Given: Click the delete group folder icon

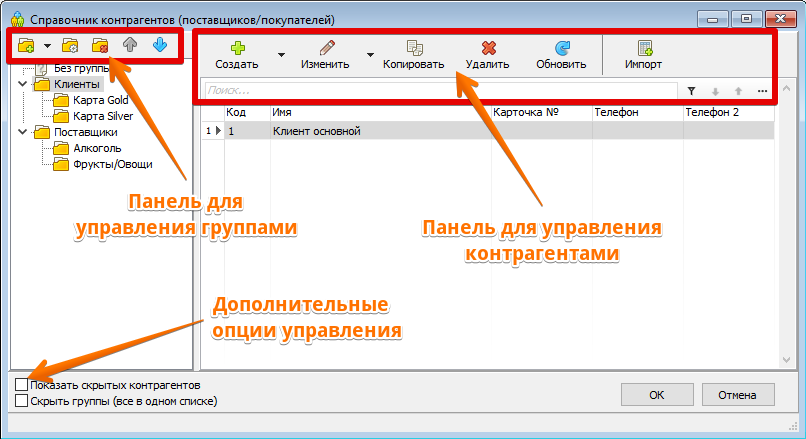Looking at the screenshot, I should [100, 46].
